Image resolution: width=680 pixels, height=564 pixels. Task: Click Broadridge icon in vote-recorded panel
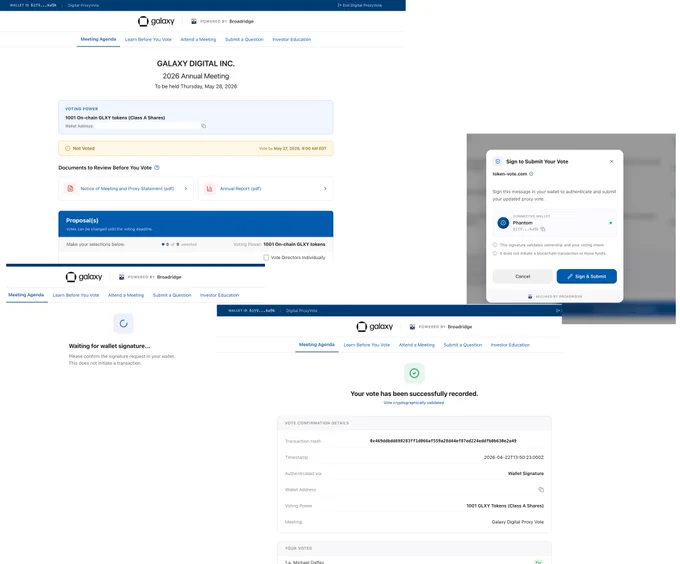click(412, 327)
